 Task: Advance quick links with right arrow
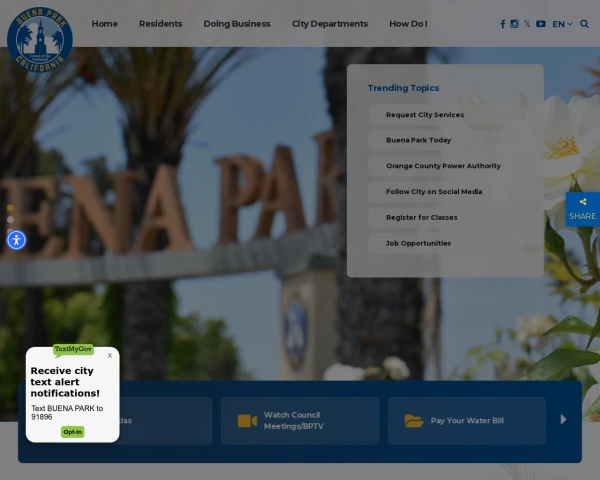(x=563, y=420)
